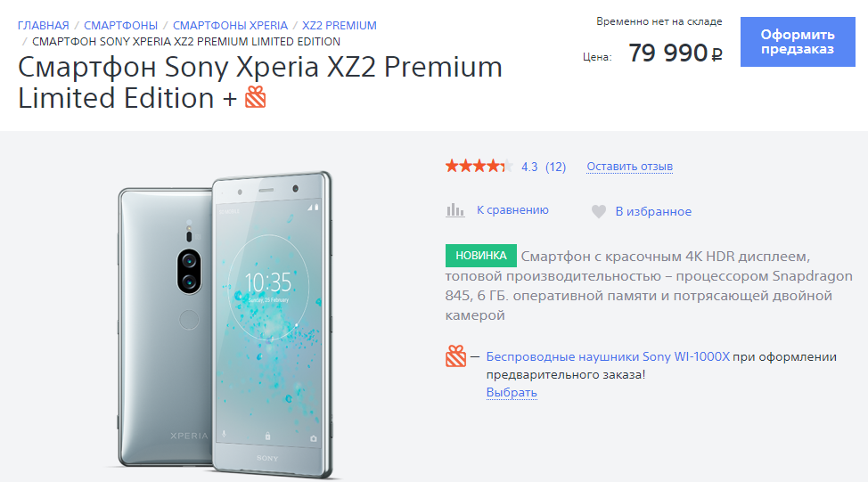Screen dimensions: 868x482
Task: Save item with В избранное
Action: (653, 211)
